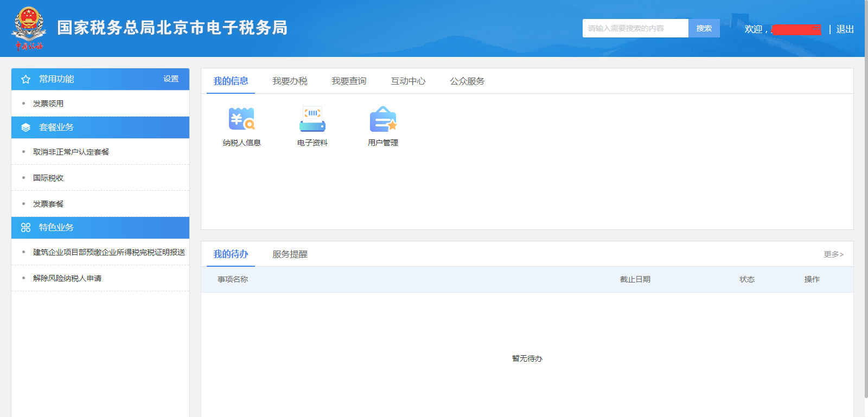Screen dimensions: 868x417
Task: Open the 纳税人信息 icon
Action: point(241,119)
